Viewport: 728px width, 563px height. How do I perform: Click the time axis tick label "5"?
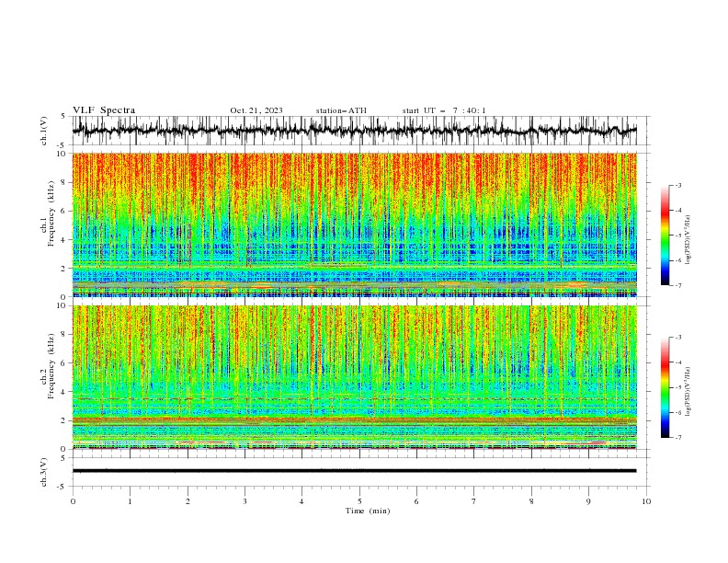(x=359, y=501)
